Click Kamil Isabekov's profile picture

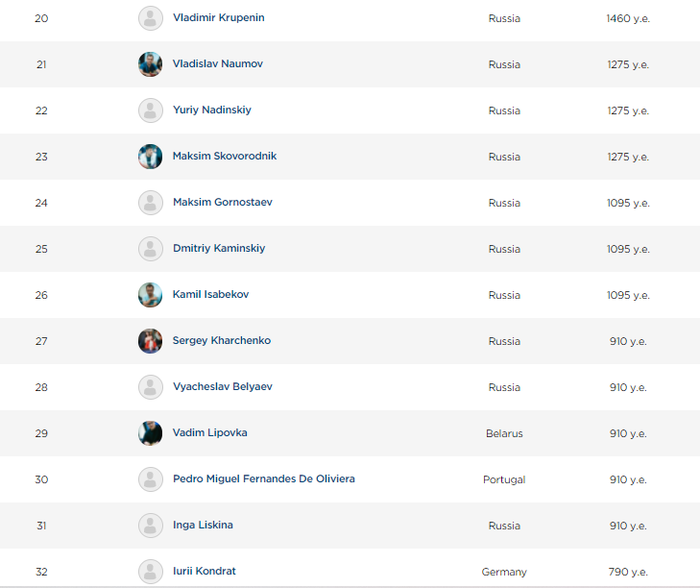[x=150, y=295]
